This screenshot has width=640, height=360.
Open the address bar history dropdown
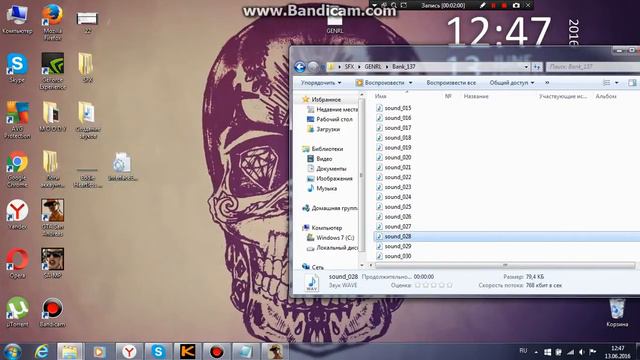pos(526,67)
